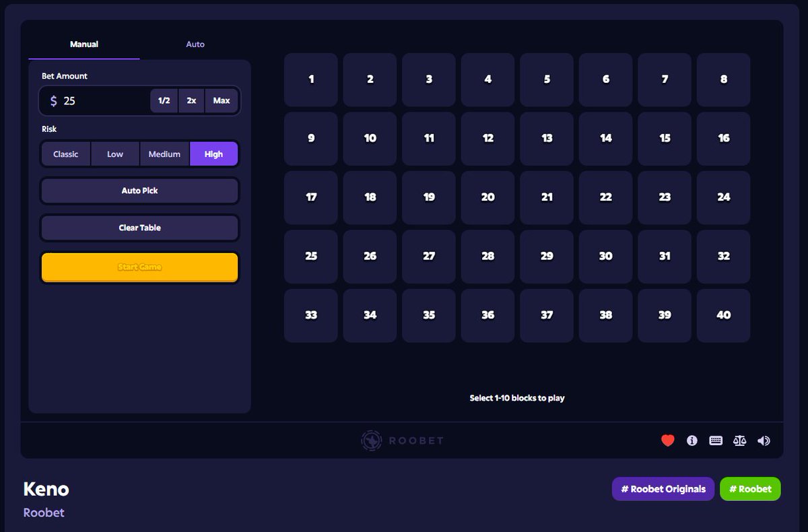This screenshot has width=808, height=532.
Task: Select Keno block 9
Action: [x=311, y=139]
